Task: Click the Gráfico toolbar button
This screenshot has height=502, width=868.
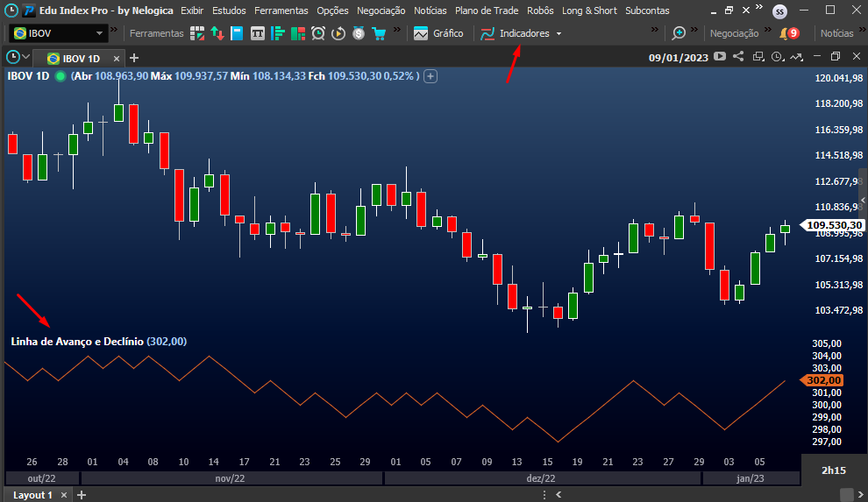Action: pos(438,33)
